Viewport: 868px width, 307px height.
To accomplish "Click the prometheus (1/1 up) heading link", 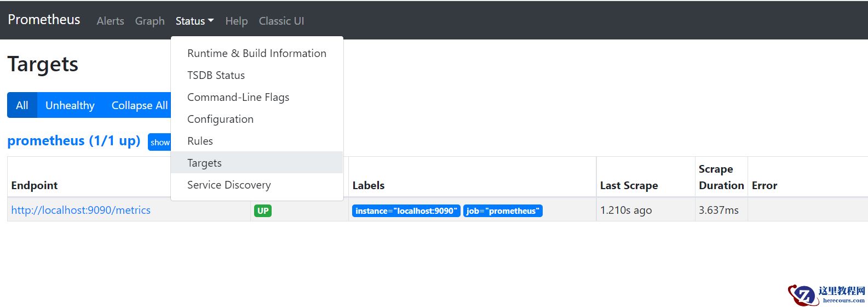I will coord(73,141).
